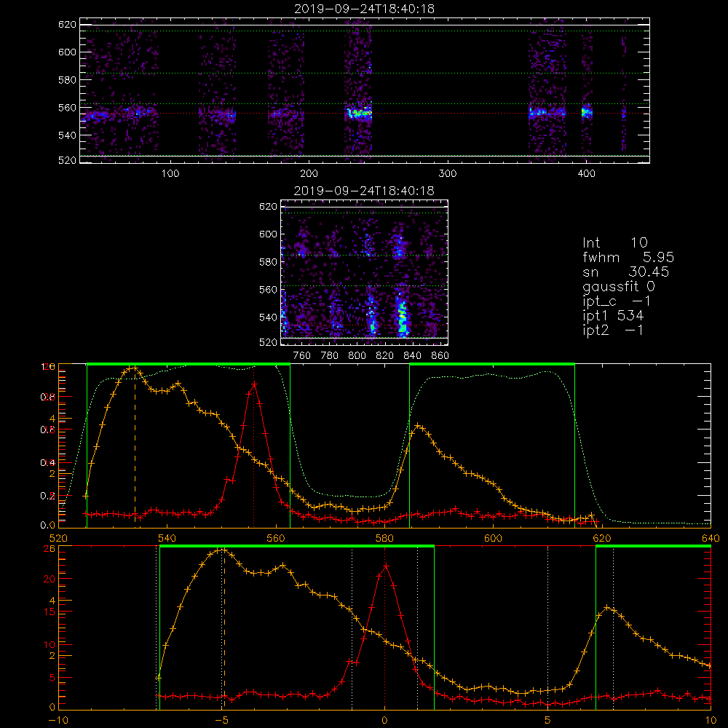The image size is (728, 728).
Task: Click x-axis label 600 on the third plot
Action: click(493, 538)
